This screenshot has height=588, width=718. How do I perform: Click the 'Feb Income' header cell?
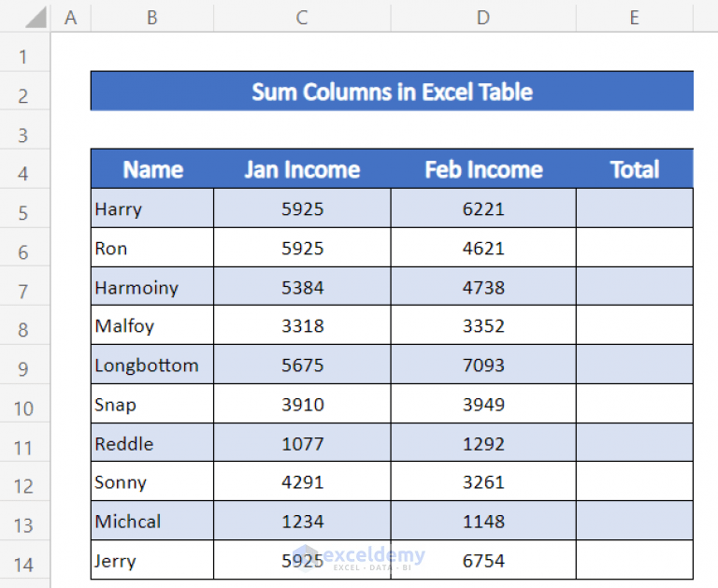pyautogui.click(x=483, y=169)
